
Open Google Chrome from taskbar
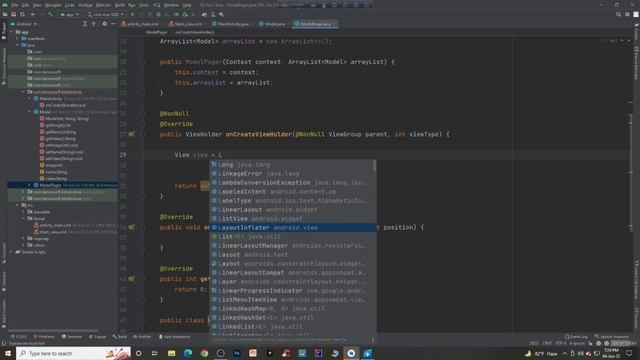click(204, 353)
